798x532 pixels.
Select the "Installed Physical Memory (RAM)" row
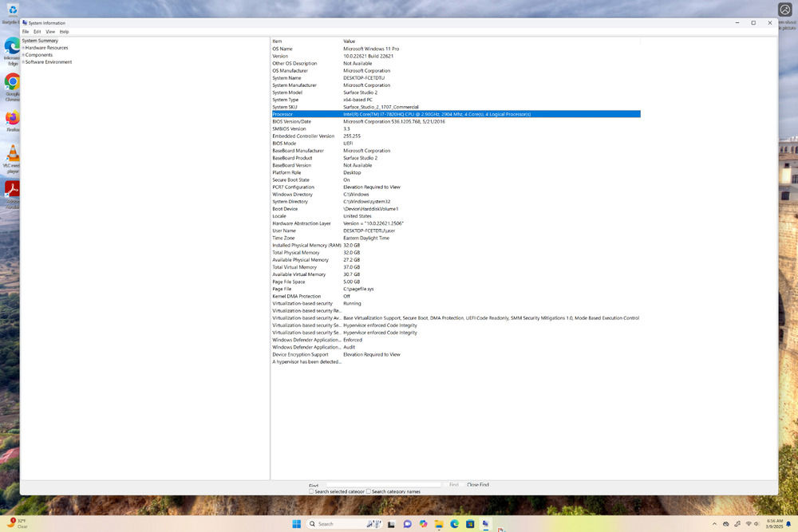point(456,245)
